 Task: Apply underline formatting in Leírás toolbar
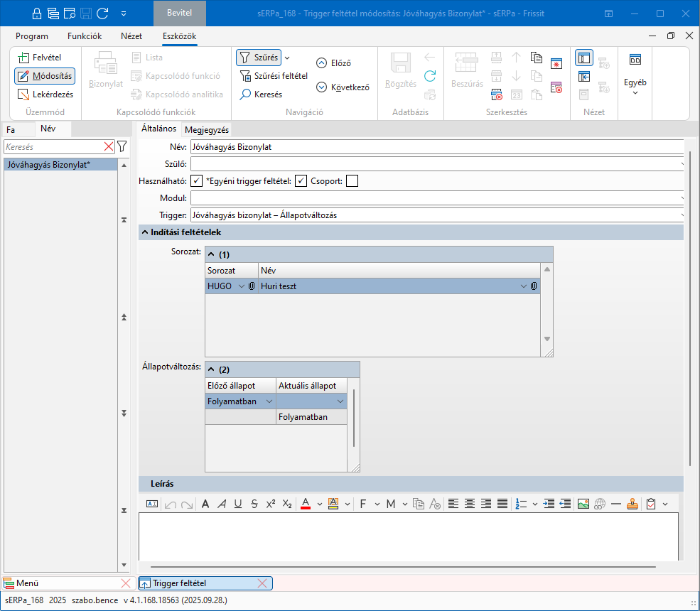click(x=238, y=504)
